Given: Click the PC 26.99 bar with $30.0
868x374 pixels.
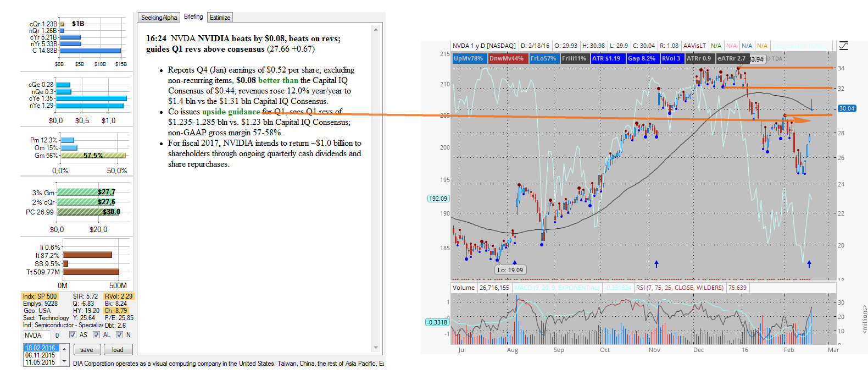Looking at the screenshot, I should [x=88, y=212].
